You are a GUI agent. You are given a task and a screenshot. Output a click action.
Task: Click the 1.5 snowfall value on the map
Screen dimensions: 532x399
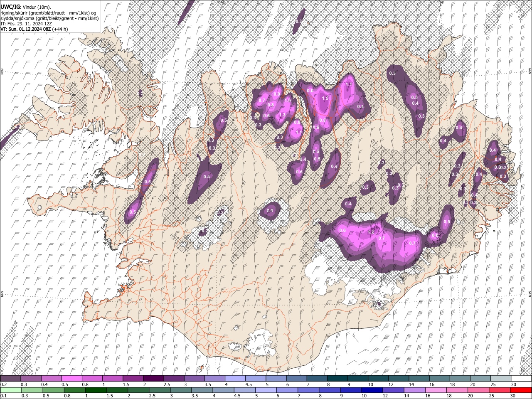click(x=325, y=98)
